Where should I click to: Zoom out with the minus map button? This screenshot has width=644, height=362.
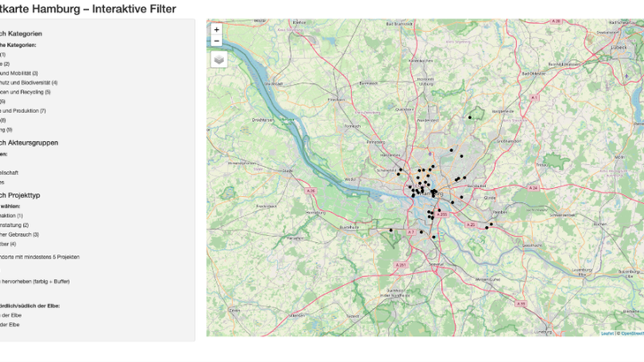click(x=216, y=41)
